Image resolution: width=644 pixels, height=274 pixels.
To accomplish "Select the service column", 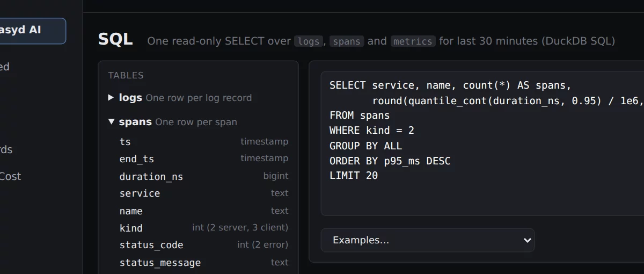I will pyautogui.click(x=204, y=193).
